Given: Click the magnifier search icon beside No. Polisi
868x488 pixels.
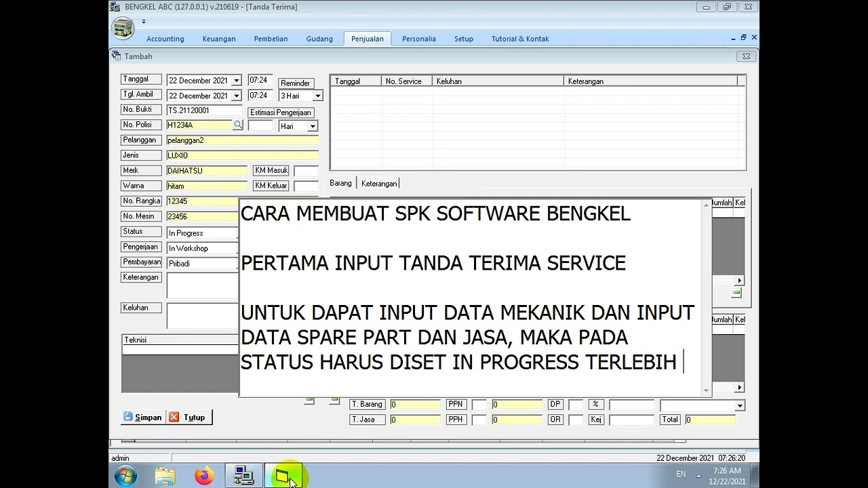Looking at the screenshot, I should pyautogui.click(x=238, y=125).
